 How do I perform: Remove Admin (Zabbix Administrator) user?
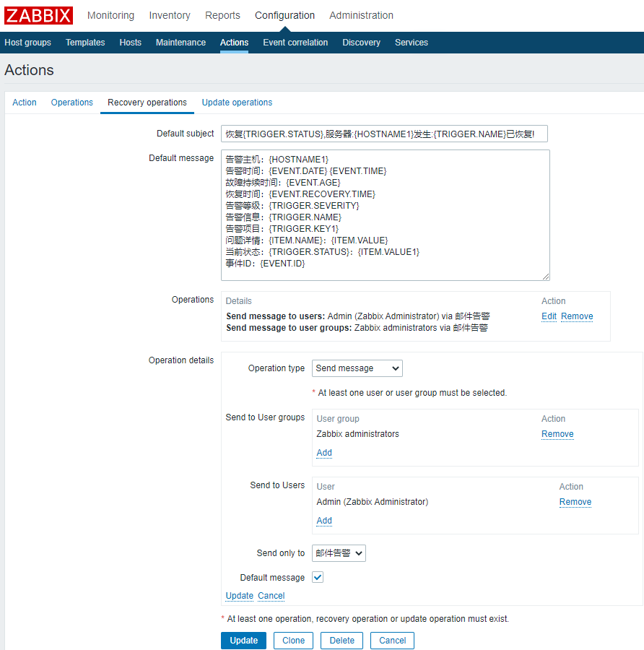[x=575, y=502]
